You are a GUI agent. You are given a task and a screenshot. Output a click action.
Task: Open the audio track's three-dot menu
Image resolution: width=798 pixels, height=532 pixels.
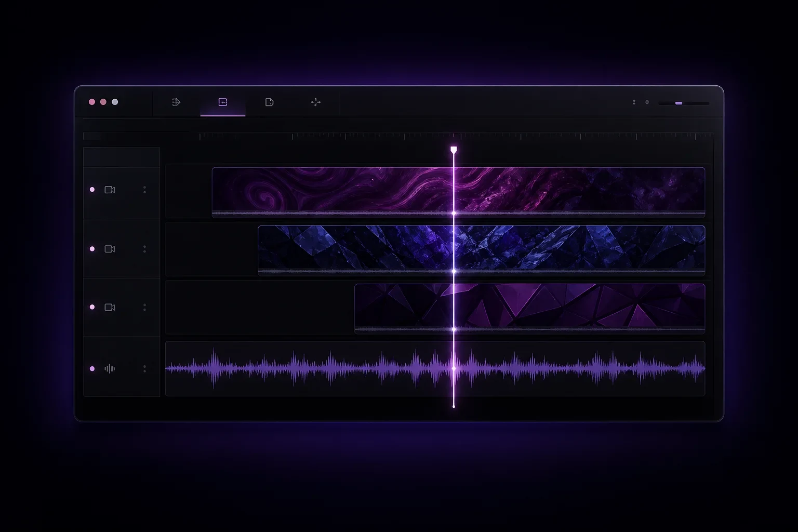pos(144,369)
